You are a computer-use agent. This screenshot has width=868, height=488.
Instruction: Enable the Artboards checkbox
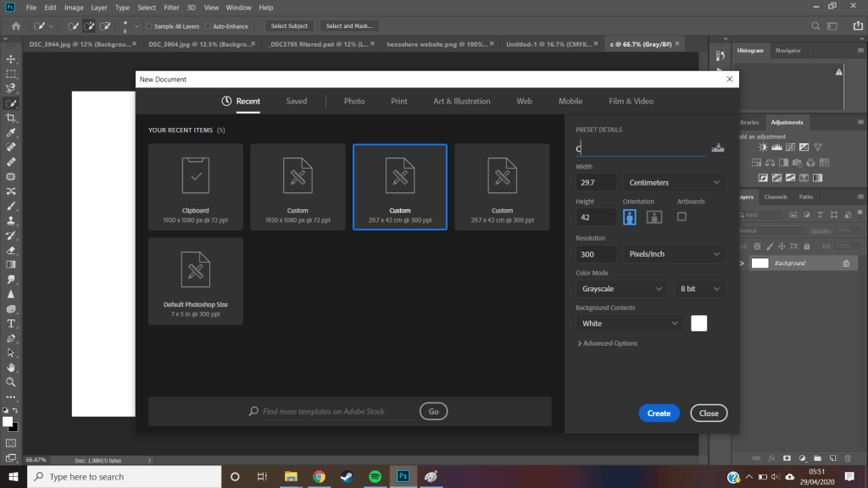point(682,217)
